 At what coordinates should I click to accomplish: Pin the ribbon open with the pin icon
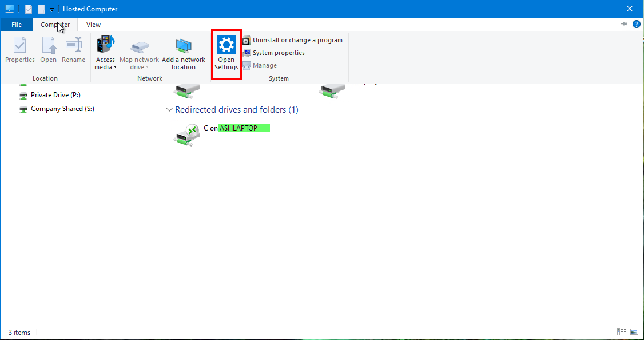tap(624, 24)
